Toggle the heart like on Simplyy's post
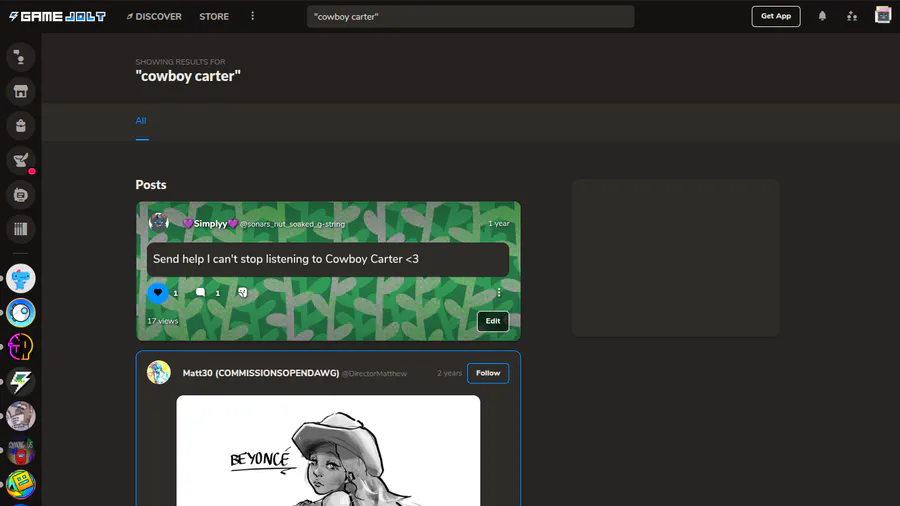900x506 pixels. point(158,293)
